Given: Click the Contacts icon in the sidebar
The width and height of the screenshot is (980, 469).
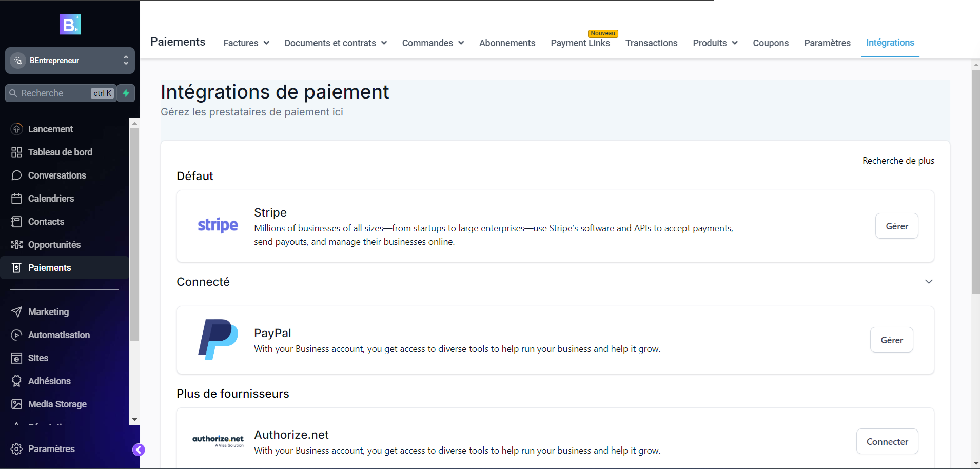Looking at the screenshot, I should point(16,222).
